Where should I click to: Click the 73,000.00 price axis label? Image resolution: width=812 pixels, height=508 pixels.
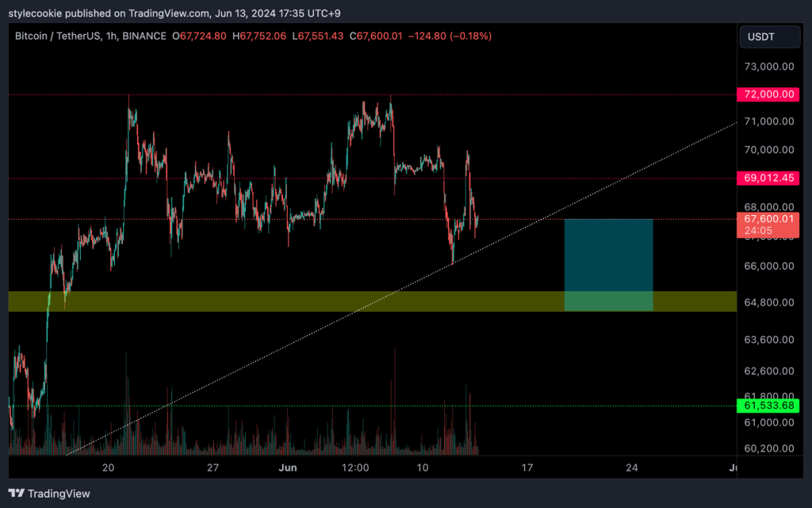(766, 67)
